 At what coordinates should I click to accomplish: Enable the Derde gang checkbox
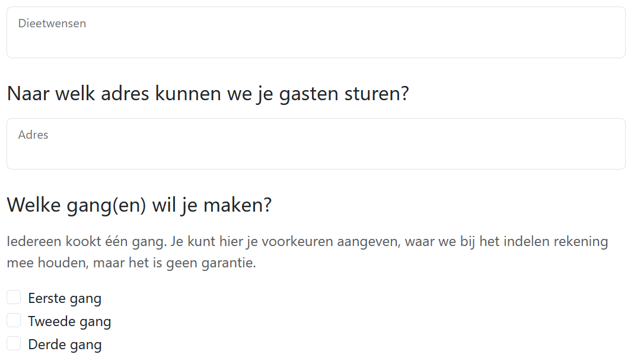pyautogui.click(x=14, y=344)
